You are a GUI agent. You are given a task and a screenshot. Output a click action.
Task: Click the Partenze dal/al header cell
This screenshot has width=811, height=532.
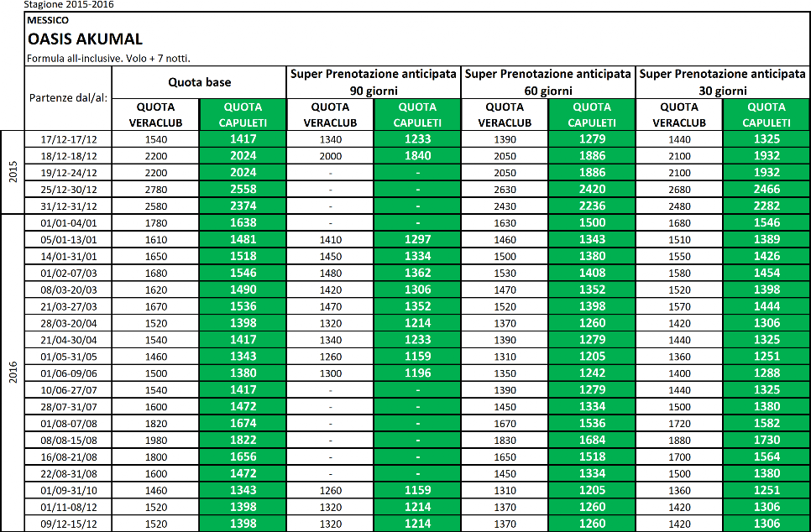click(68, 97)
